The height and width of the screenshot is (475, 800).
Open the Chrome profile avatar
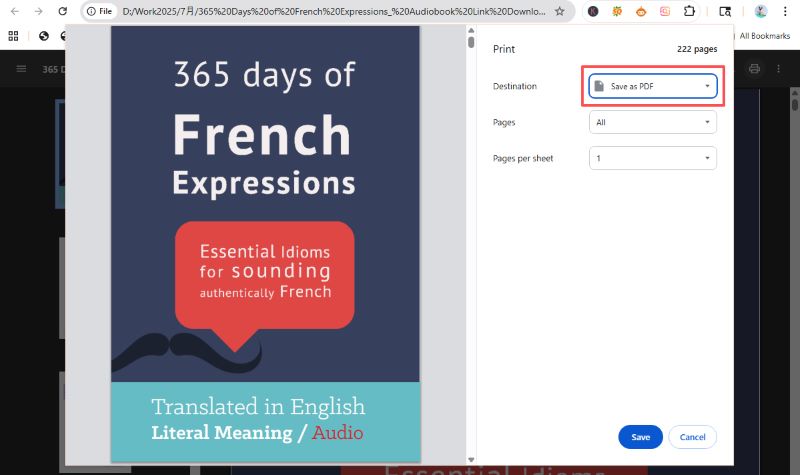tap(760, 11)
